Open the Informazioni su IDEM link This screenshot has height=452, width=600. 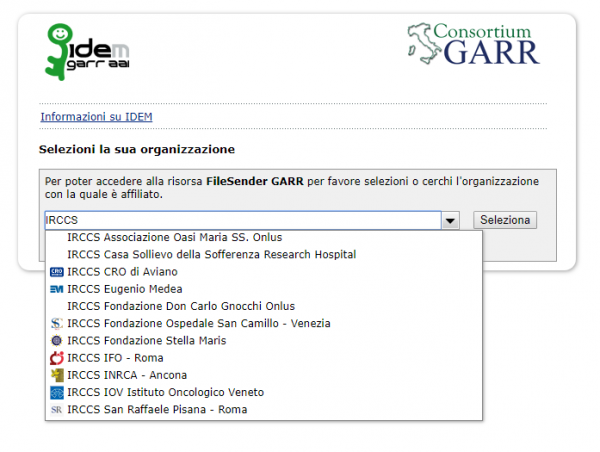[x=96, y=117]
